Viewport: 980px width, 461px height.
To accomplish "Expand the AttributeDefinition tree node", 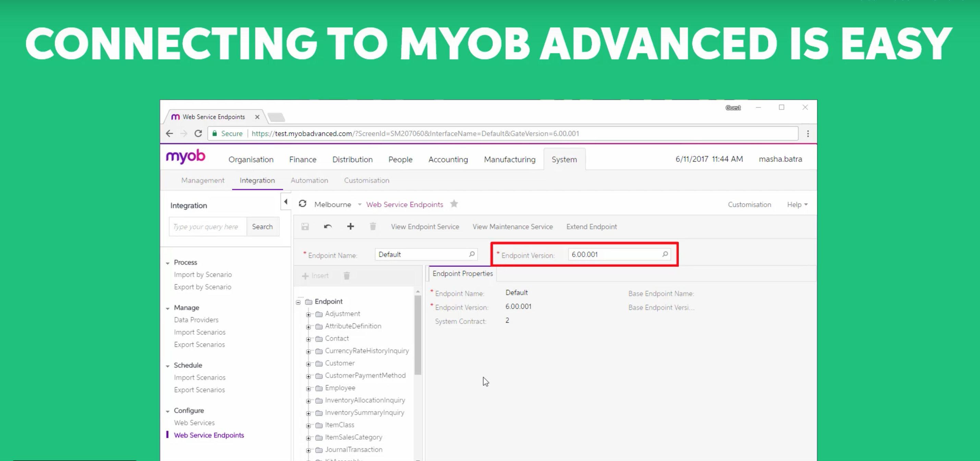I will click(308, 327).
